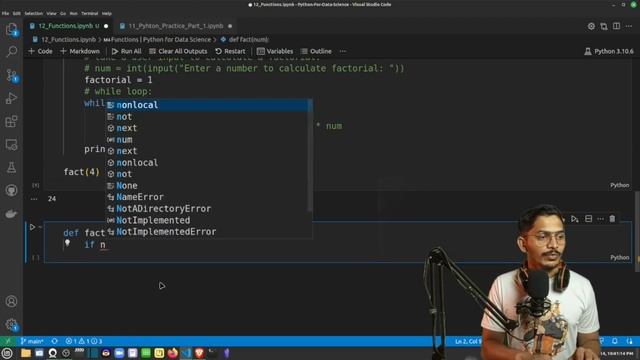The width and height of the screenshot is (640, 360).
Task: Select the nonlocal keyword suggestion highlighted at top
Action: tap(209, 105)
